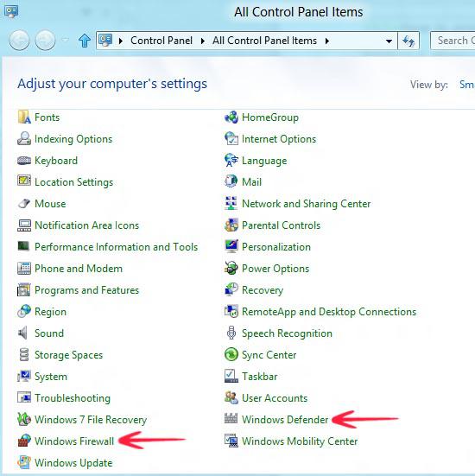
Task: Click the User Accounts icon
Action: (x=231, y=398)
